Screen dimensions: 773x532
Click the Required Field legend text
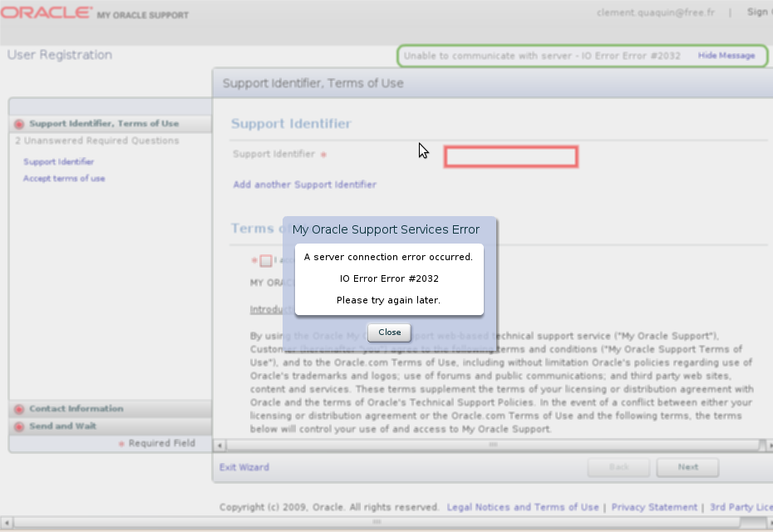tap(162, 443)
